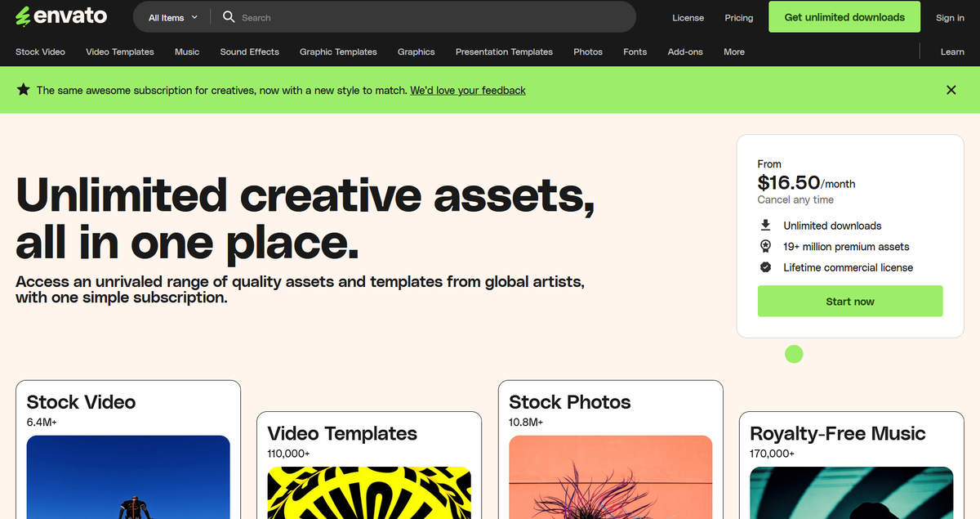Click the '19+ million premium assets' text
Viewport: 980px width, 519px height.
pos(846,246)
